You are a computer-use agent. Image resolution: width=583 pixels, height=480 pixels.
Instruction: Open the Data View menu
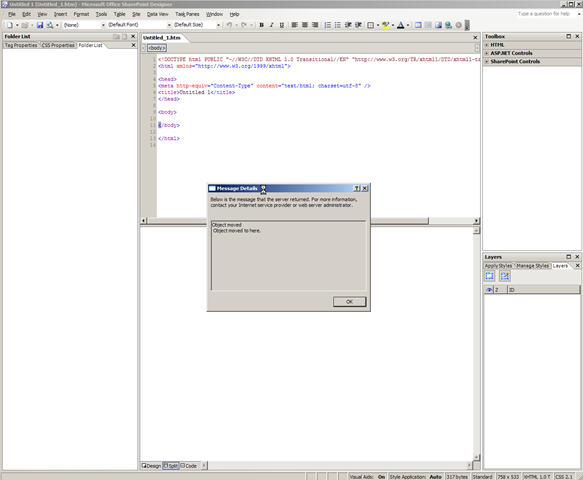(158, 14)
